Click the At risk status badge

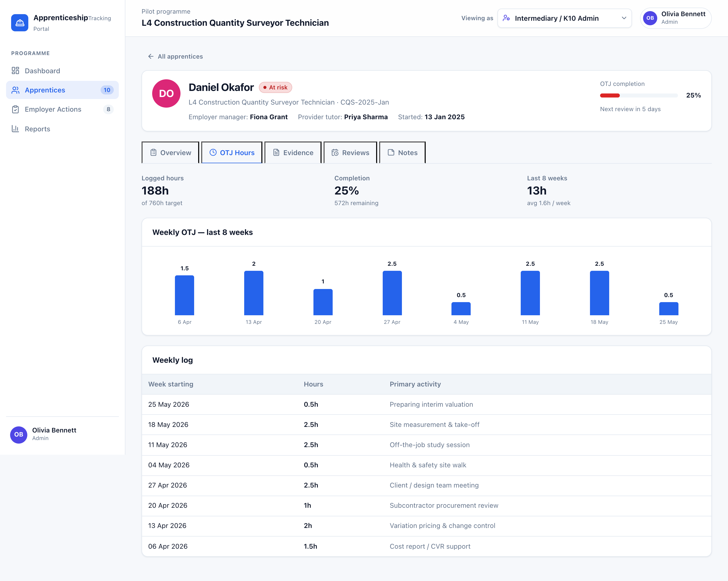(275, 87)
